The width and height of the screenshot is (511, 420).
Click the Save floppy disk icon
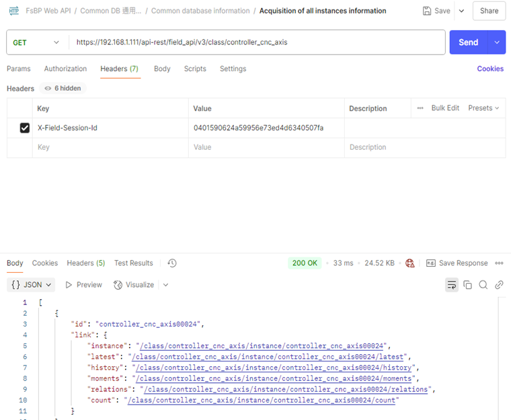coord(426,11)
